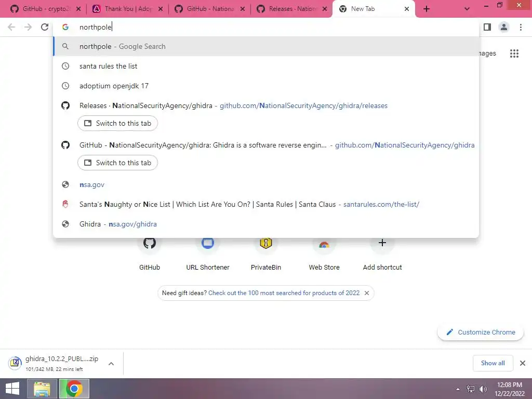
Task: Select 'santa rules the list' history suggestion
Action: (266, 66)
